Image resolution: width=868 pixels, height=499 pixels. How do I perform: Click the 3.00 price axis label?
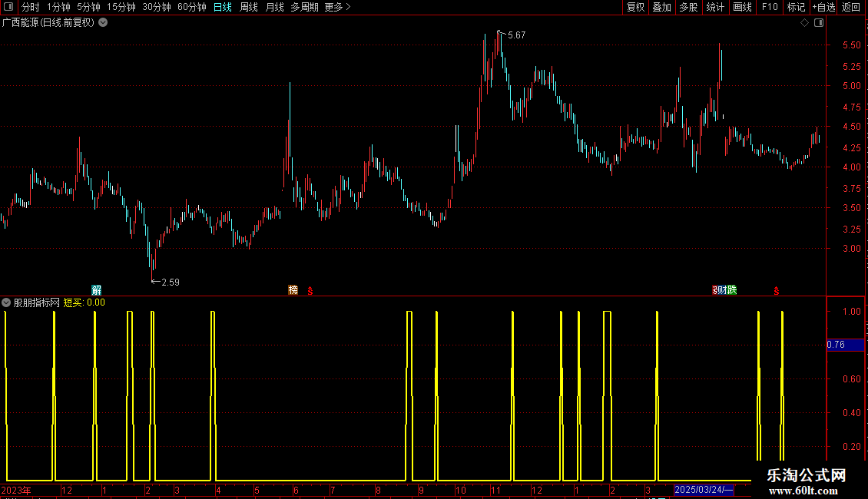coord(851,249)
